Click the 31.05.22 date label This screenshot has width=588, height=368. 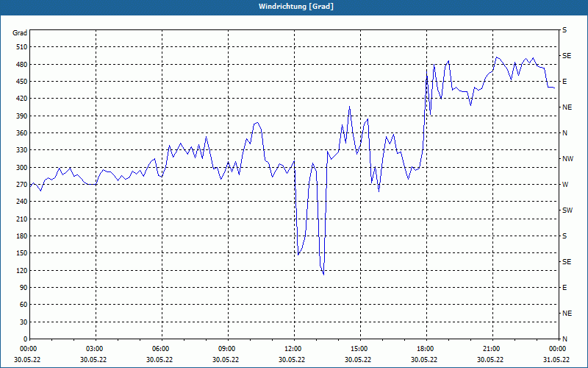click(x=557, y=360)
